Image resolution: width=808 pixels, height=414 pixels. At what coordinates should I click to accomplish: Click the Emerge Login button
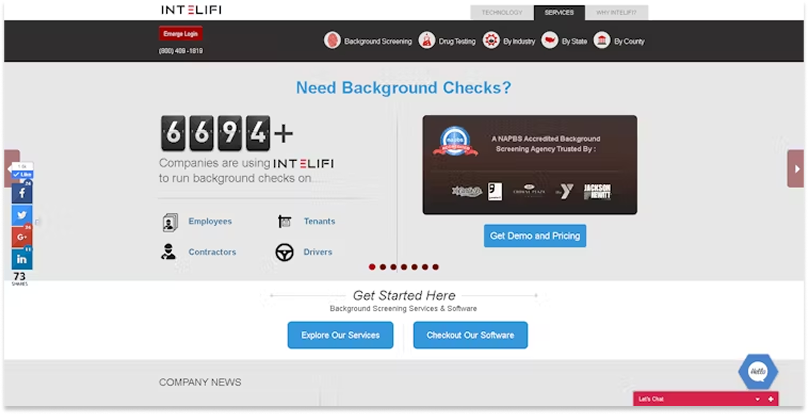click(180, 34)
